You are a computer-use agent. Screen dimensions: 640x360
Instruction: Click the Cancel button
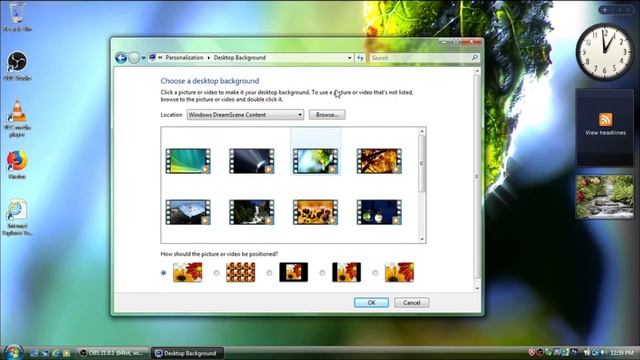(411, 303)
